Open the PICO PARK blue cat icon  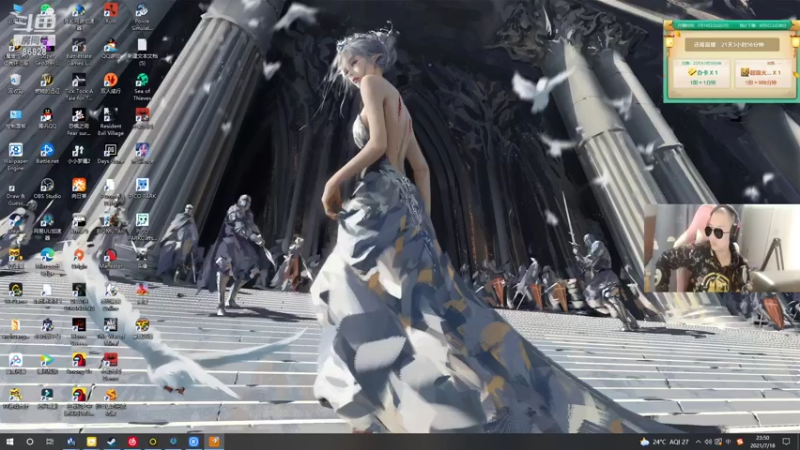142,185
